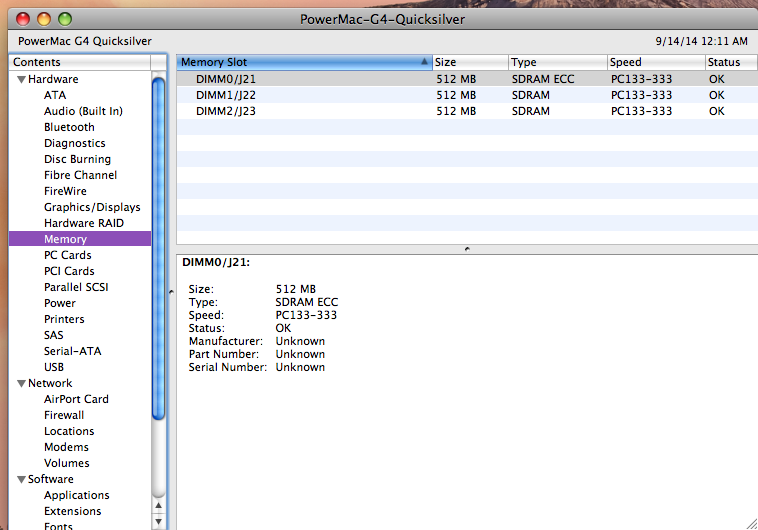Image resolution: width=758 pixels, height=530 pixels.
Task: Select the DIMM0/J21 row
Action: pyautogui.click(x=467, y=79)
